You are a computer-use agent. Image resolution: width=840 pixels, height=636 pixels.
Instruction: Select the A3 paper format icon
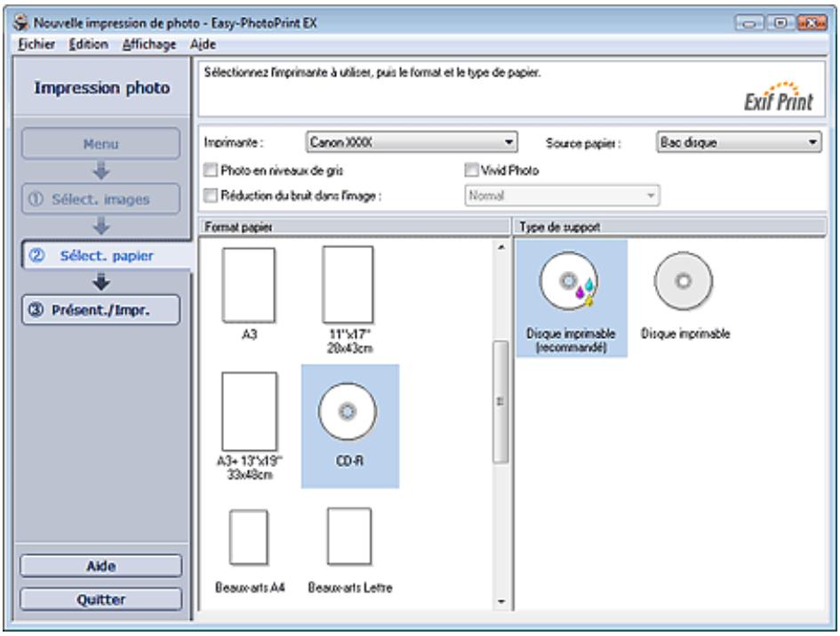coord(249,286)
